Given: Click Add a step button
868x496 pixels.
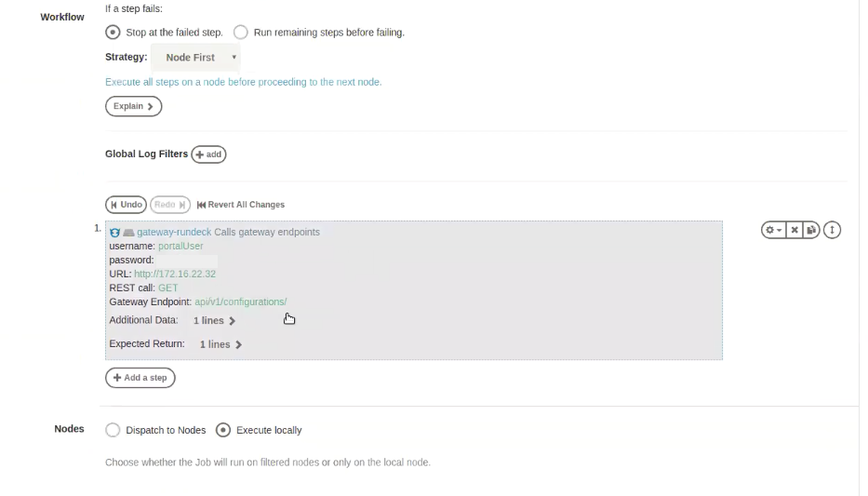Looking at the screenshot, I should pyautogui.click(x=140, y=378).
